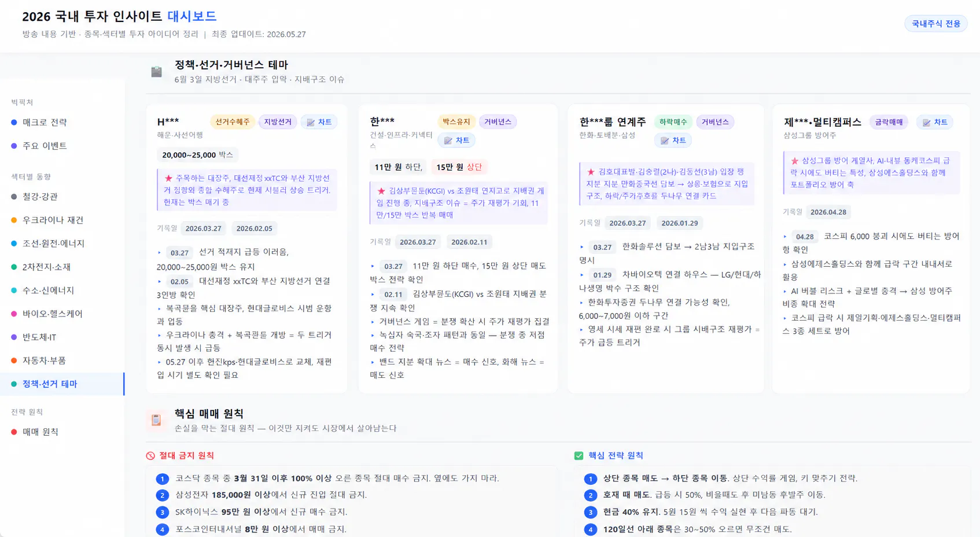The width and height of the screenshot is (980, 537).
Task: Click clipboard icon beside 정책·선거·거버넌스 테마 heading
Action: coord(157,72)
